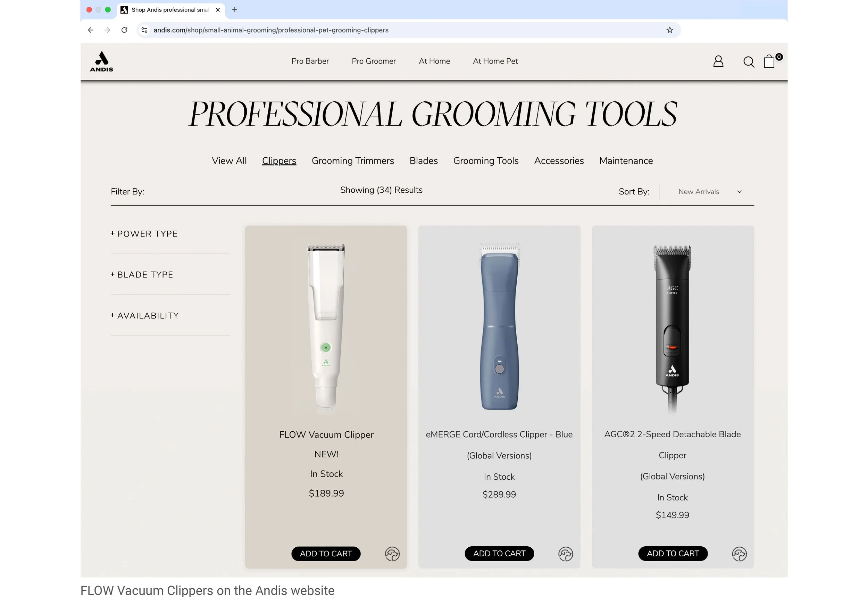Viewport: 868px width, 597px height.
Task: Expand the Power Type filter
Action: tap(144, 234)
